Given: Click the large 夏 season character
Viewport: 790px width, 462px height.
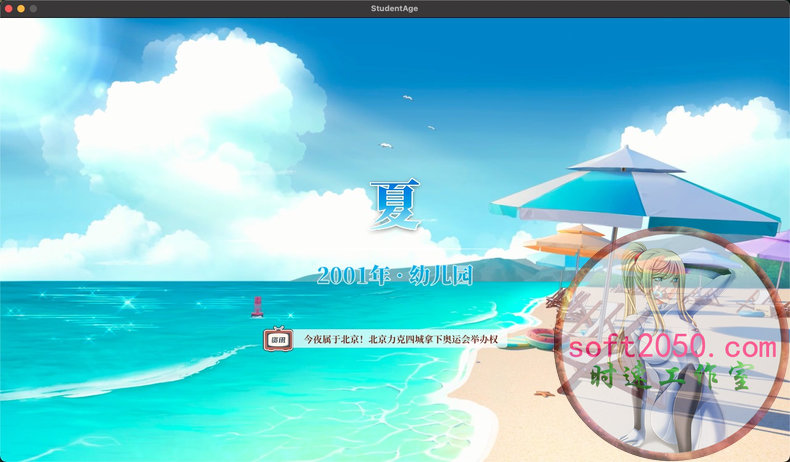Looking at the screenshot, I should 395,206.
